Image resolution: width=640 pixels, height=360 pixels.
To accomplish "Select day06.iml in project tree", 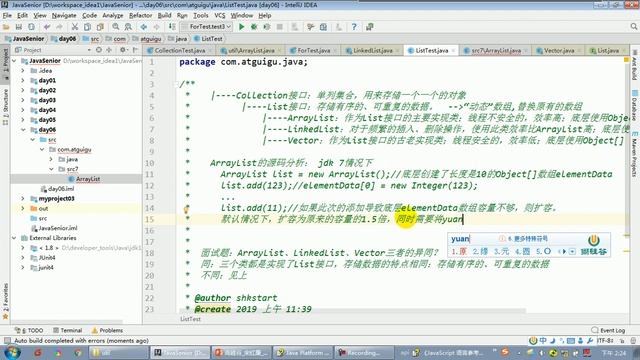I will click(x=57, y=189).
